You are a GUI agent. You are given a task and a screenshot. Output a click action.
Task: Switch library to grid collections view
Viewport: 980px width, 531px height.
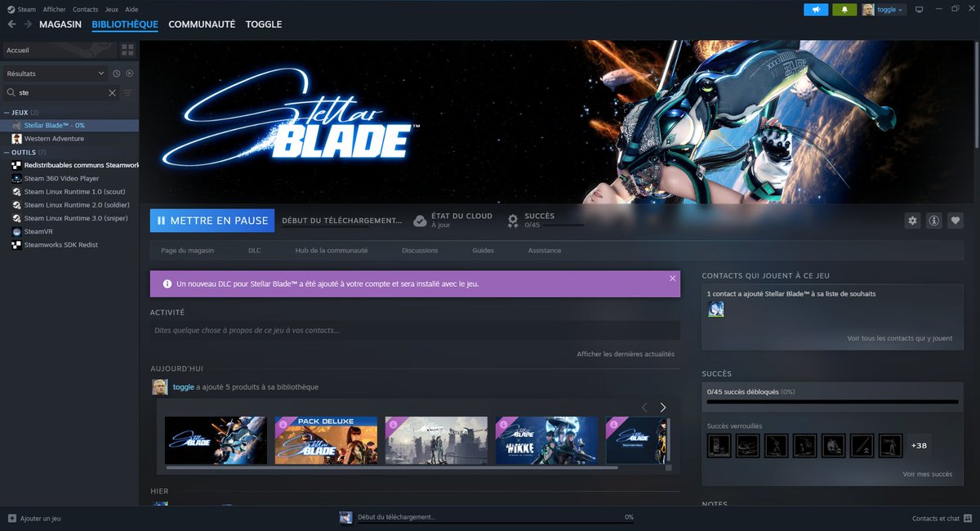tap(127, 50)
